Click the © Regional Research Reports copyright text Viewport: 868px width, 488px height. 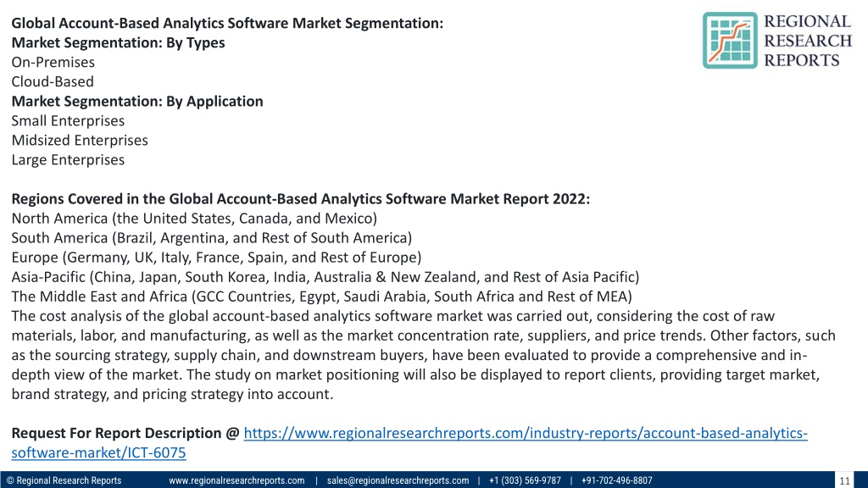64,480
